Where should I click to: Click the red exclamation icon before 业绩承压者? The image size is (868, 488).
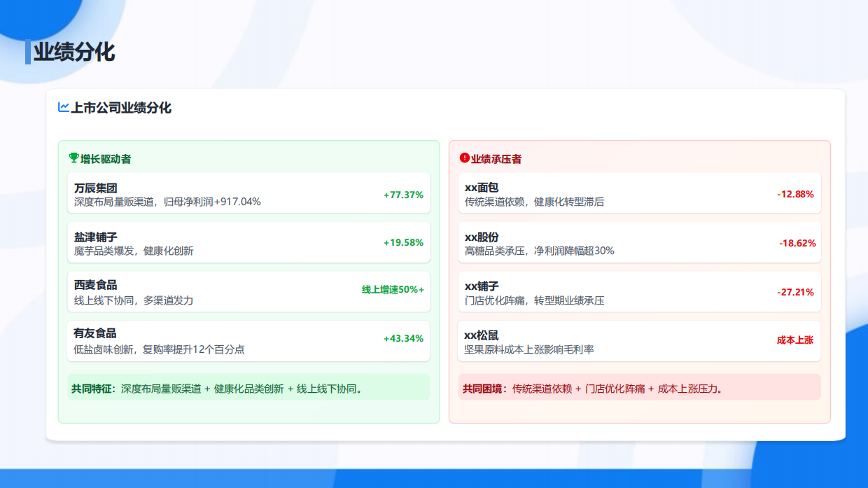pos(463,158)
